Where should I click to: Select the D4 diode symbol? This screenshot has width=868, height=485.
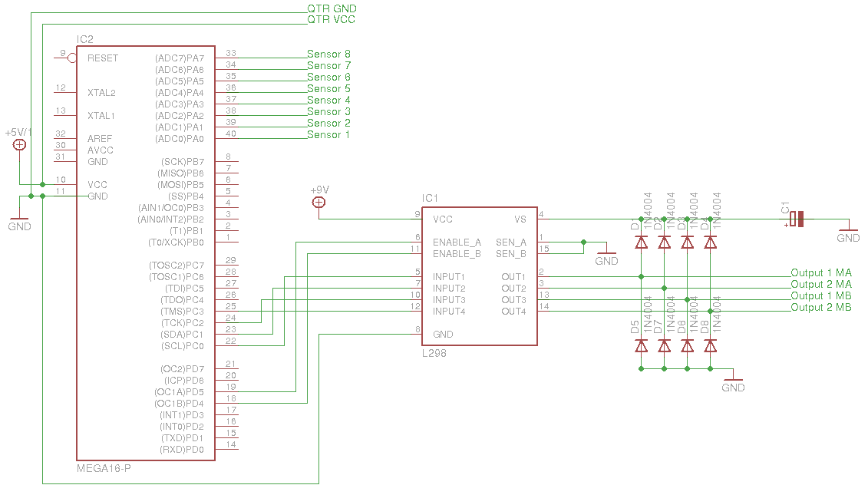[x=710, y=242]
